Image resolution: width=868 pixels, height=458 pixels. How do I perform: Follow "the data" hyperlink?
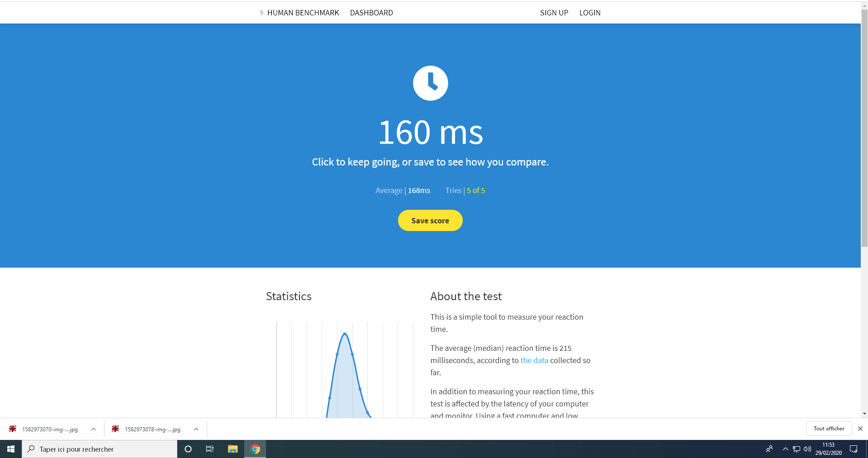click(x=534, y=360)
